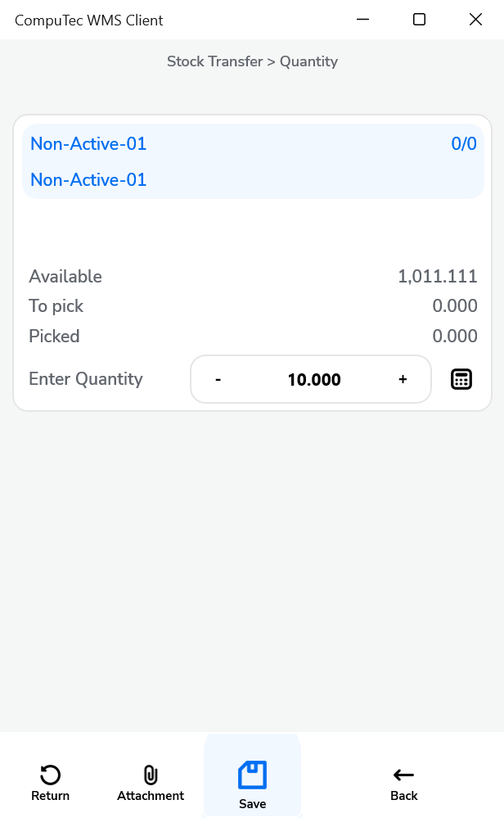Screen dimensions: 504x818
Task: Save the stock transfer quantity
Action: [x=252, y=784]
